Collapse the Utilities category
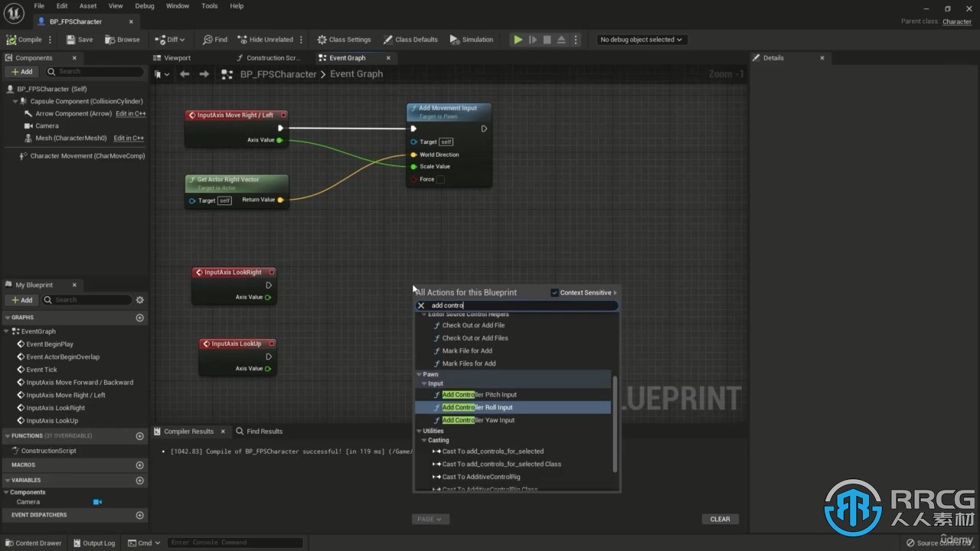The height and width of the screenshot is (551, 980). [x=420, y=431]
